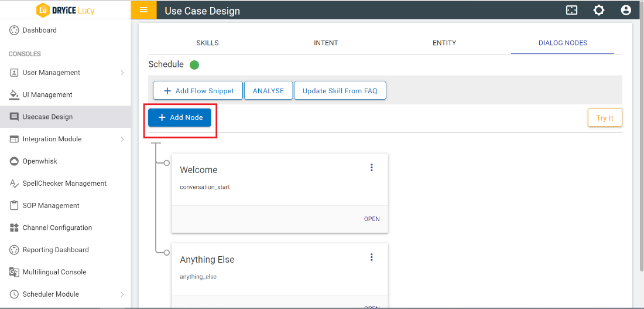Open the settings gear icon
The image size is (644, 309).
[x=599, y=11]
